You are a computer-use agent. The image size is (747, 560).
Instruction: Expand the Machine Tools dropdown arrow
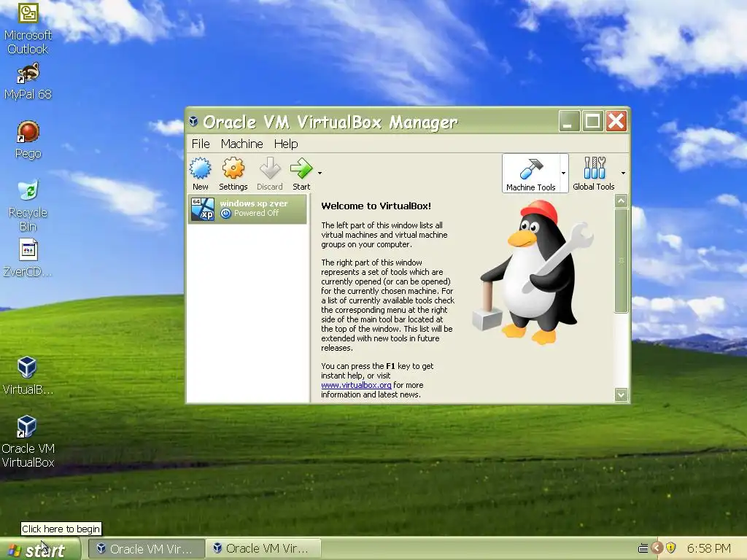[x=564, y=174]
